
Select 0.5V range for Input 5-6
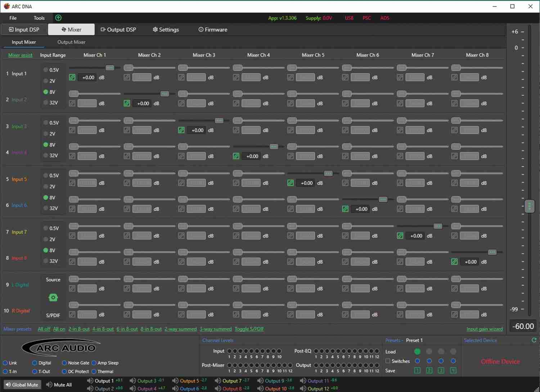tap(46, 175)
